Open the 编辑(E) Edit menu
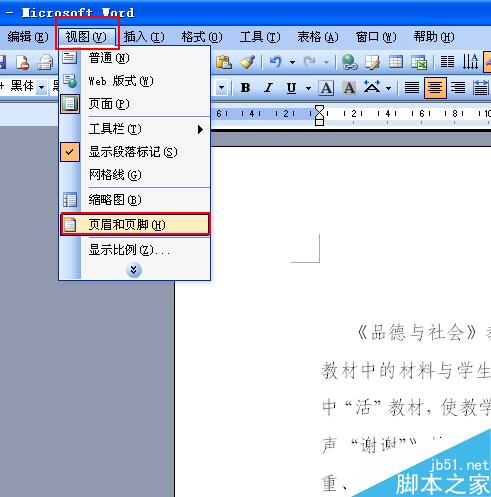Image resolution: width=491 pixels, height=497 pixels. (x=27, y=37)
